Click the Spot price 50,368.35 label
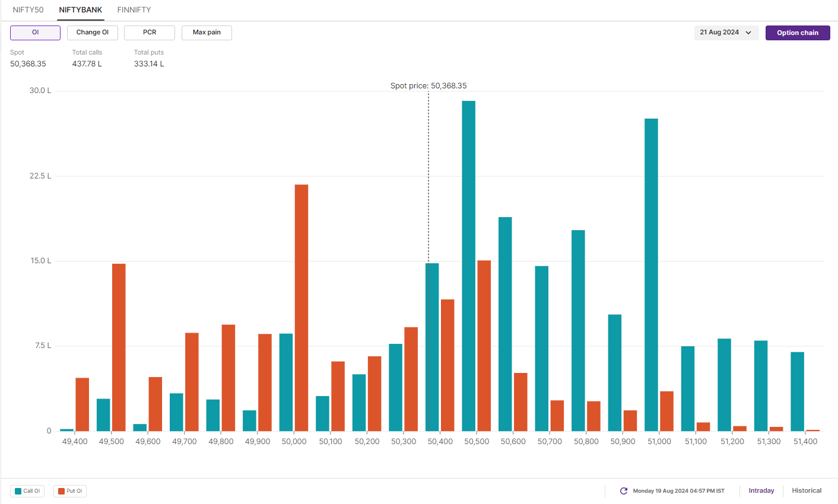 click(428, 86)
